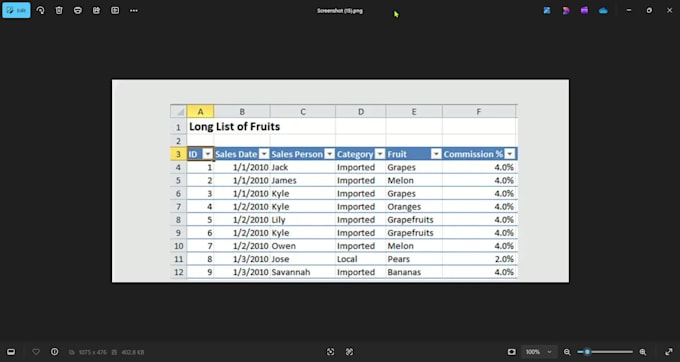Screen dimensions: 680x362
Task: Open the Commission % filter arrow
Action: (x=510, y=154)
